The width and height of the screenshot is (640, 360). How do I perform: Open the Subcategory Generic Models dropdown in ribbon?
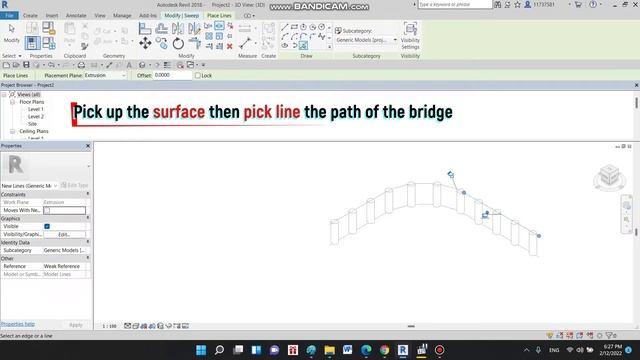pyautogui.click(x=366, y=40)
